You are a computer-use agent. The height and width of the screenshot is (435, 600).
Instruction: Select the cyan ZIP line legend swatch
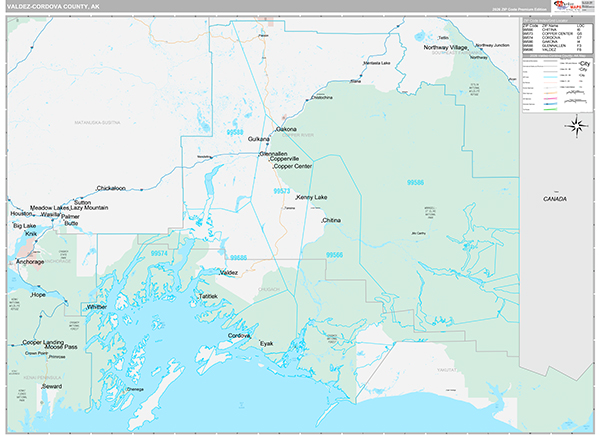click(550, 76)
